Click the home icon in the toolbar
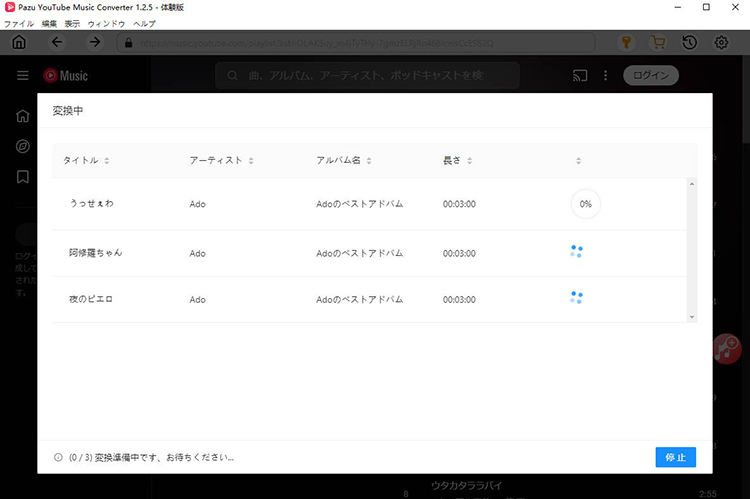The width and height of the screenshot is (750, 499). point(19,43)
